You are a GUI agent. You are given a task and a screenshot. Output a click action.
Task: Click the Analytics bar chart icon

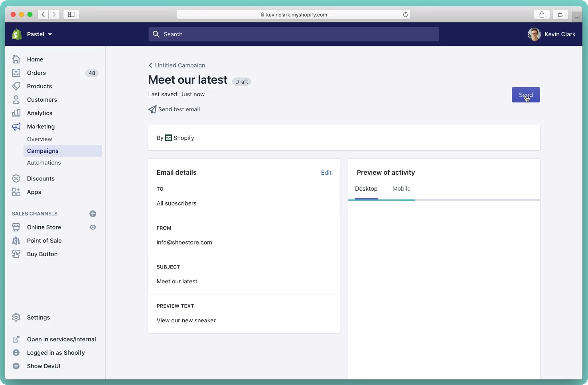(16, 113)
